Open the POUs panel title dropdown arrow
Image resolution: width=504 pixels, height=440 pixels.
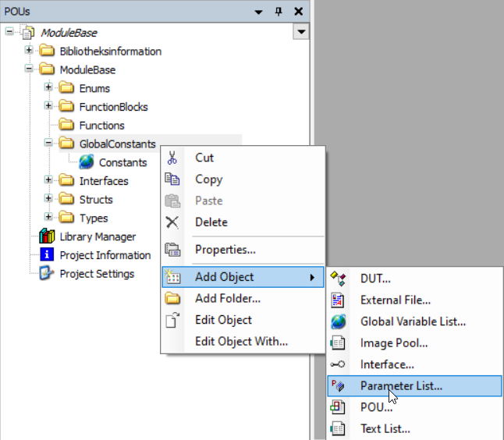tap(260, 11)
